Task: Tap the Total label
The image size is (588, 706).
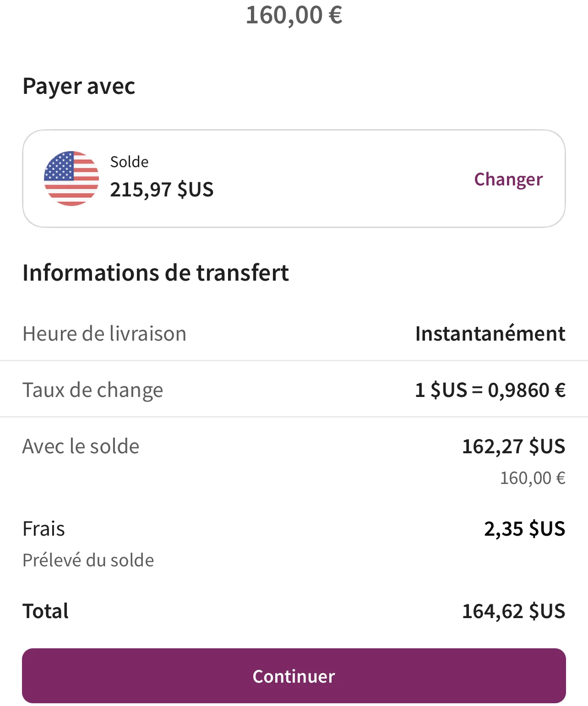Action: coord(45,611)
